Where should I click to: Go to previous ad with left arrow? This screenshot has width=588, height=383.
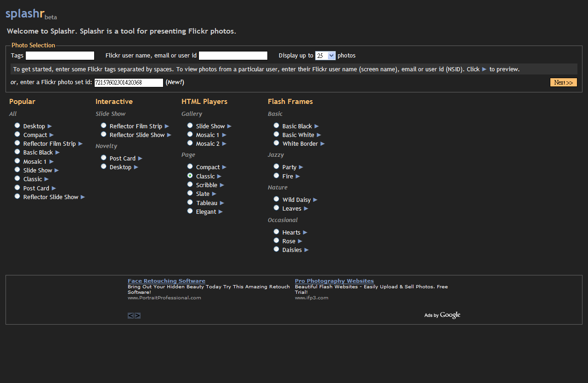point(130,315)
